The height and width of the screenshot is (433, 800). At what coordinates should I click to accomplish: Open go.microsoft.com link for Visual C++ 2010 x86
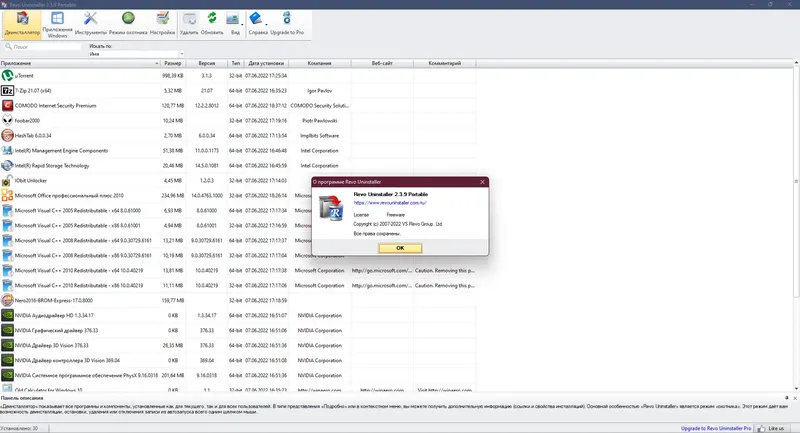tap(382, 286)
